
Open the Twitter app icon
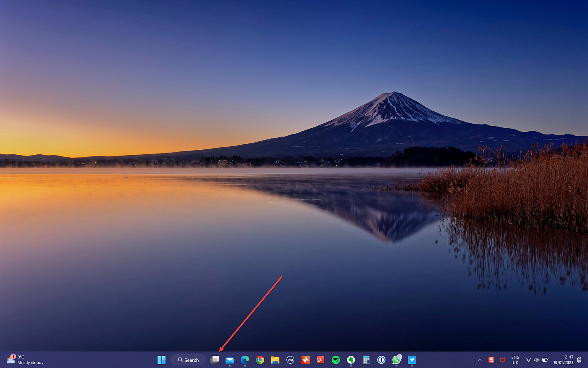click(x=412, y=360)
